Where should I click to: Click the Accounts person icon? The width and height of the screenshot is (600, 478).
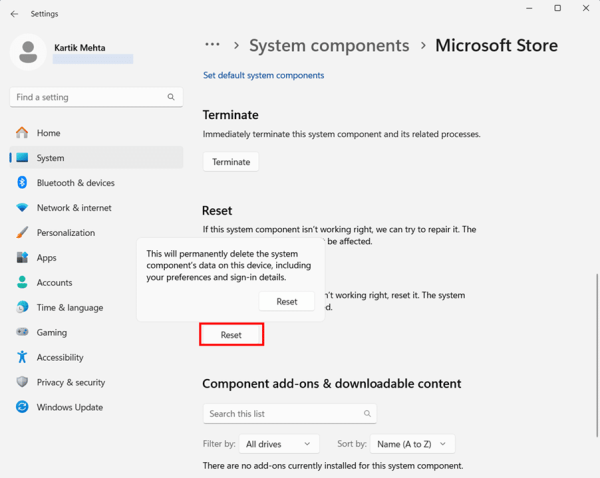(22, 282)
